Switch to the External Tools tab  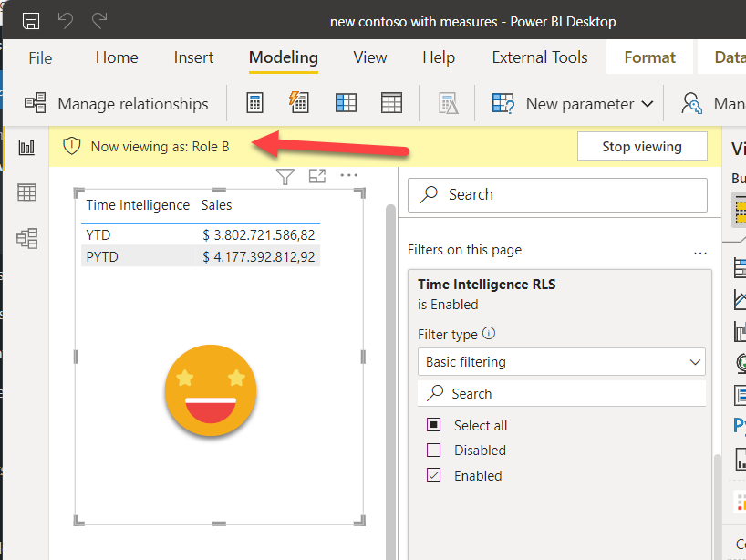click(x=540, y=57)
